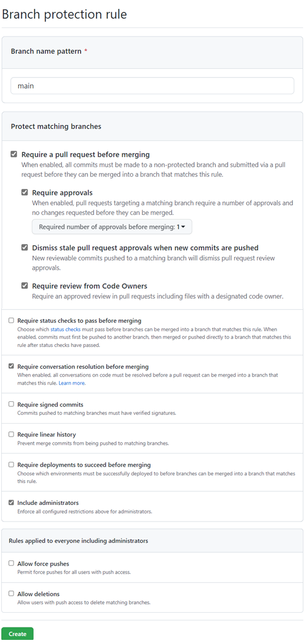
Task: Toggle the Require approvals checkbox
Action: point(25,192)
